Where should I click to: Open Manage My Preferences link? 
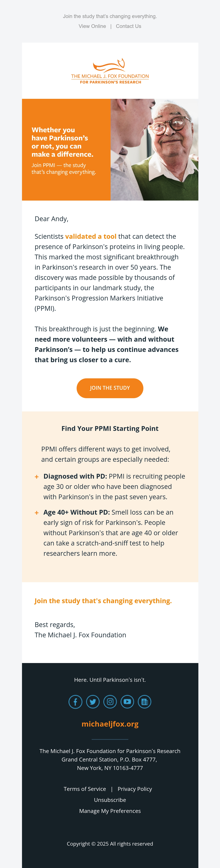point(110,811)
